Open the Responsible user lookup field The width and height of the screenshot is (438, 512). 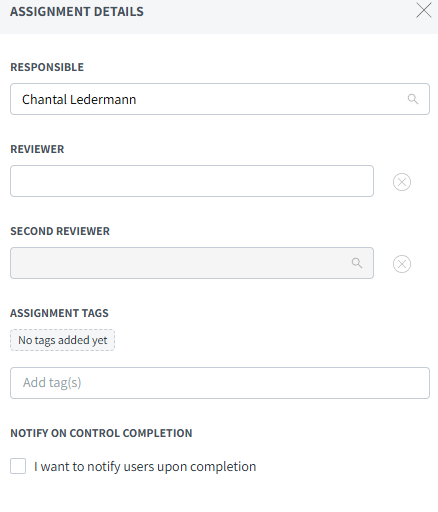[220, 99]
